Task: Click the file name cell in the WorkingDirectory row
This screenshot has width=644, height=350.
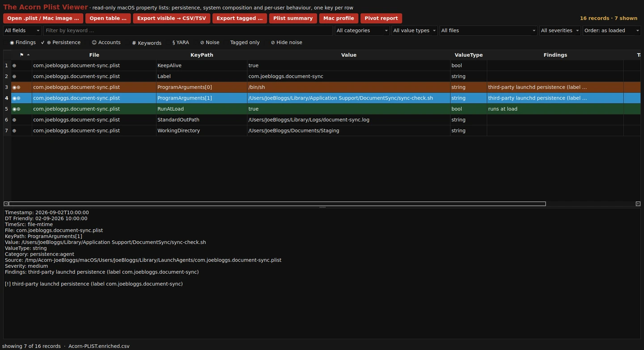Action: [94, 131]
